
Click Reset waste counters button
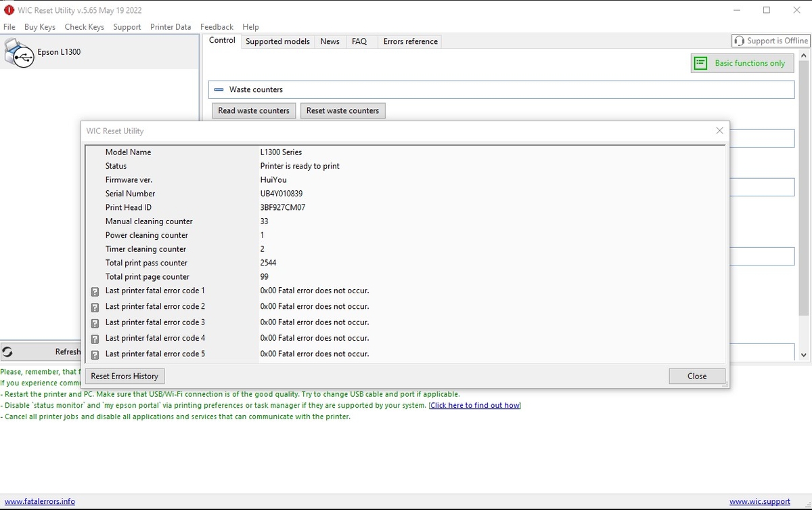[x=342, y=110]
